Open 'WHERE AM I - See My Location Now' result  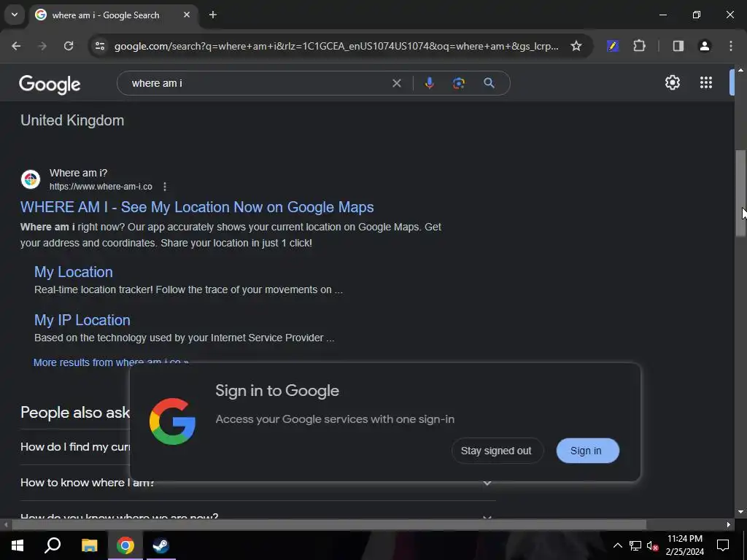tap(197, 207)
